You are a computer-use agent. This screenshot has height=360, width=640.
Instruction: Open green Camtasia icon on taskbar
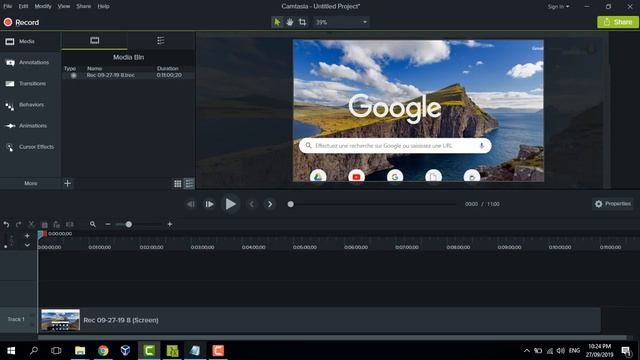(149, 351)
